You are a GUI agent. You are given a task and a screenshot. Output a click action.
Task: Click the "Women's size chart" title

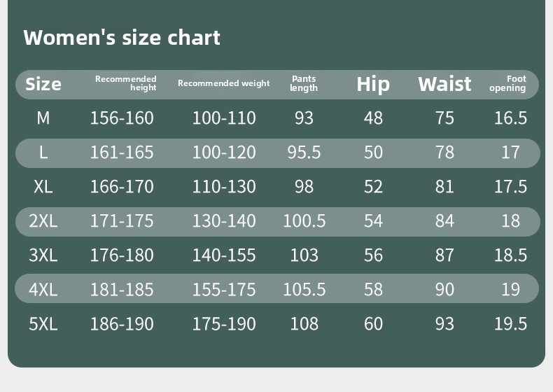click(122, 37)
